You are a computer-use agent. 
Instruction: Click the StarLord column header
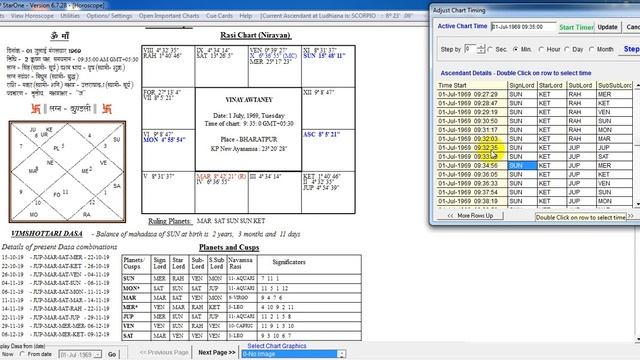tap(551, 85)
